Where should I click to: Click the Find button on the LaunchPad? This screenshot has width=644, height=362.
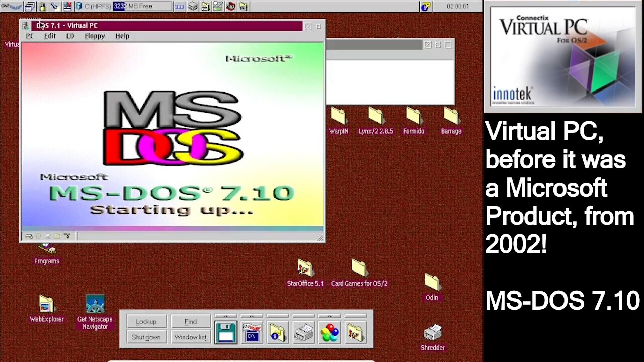pyautogui.click(x=190, y=321)
